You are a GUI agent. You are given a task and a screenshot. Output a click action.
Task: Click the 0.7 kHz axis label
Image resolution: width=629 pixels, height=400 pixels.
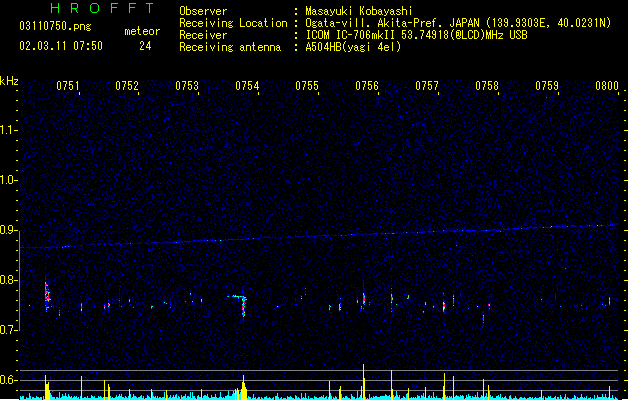click(x=7, y=330)
